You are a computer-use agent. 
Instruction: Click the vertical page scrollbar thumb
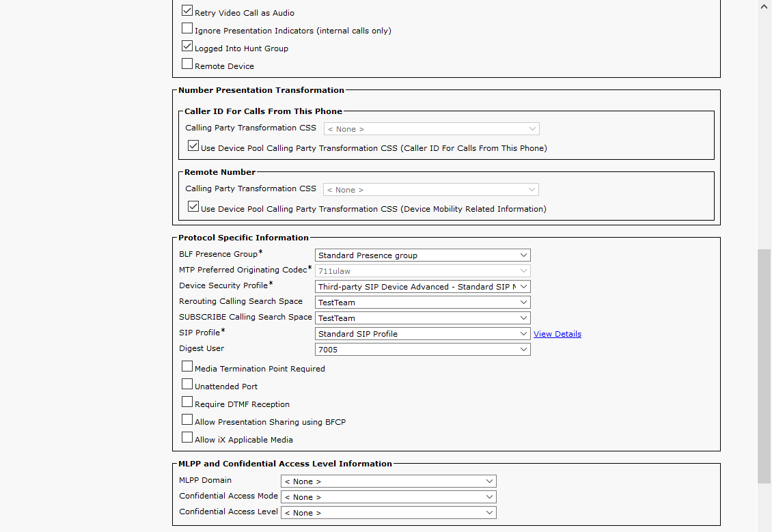pos(764,365)
